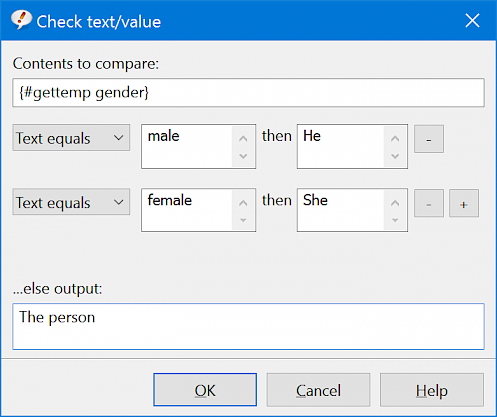The width and height of the screenshot is (497, 417).
Task: Confirm the dialog with OK
Action: (x=205, y=390)
